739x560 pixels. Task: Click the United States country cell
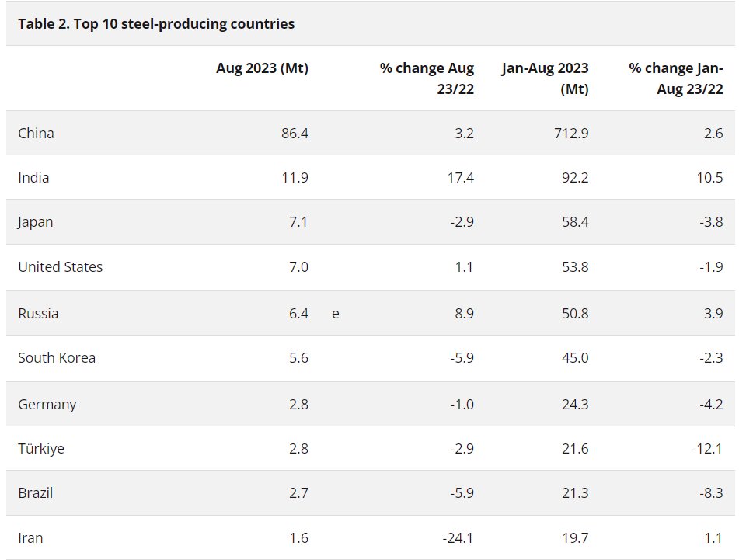coord(61,266)
